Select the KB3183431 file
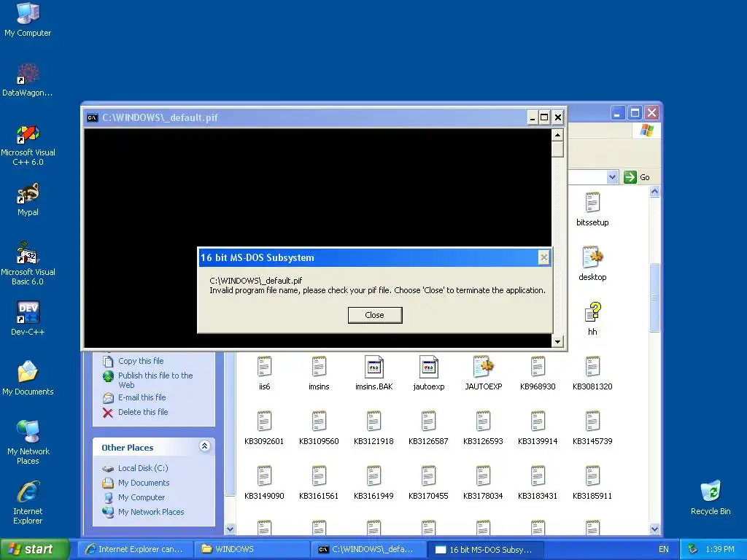This screenshot has width=747, height=560. pos(538,483)
